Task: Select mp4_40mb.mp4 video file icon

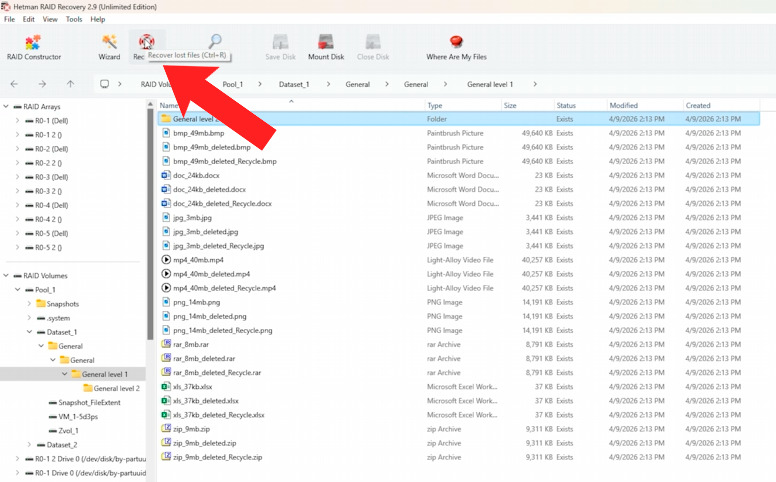Action: 166,260
